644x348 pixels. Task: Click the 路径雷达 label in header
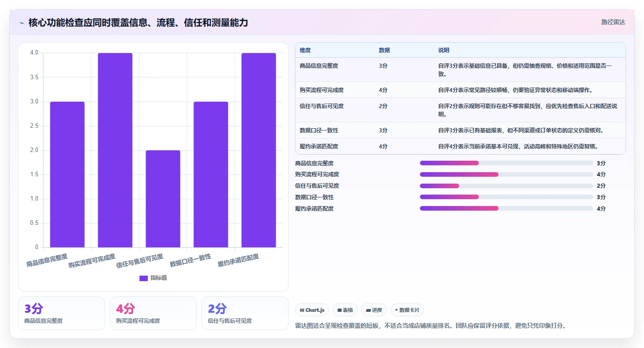tap(613, 22)
